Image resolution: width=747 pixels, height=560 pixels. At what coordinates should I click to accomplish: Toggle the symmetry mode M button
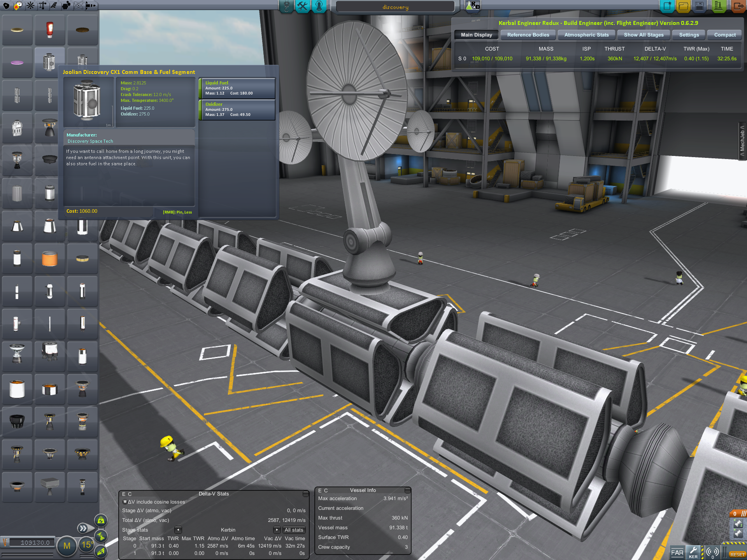pyautogui.click(x=67, y=546)
